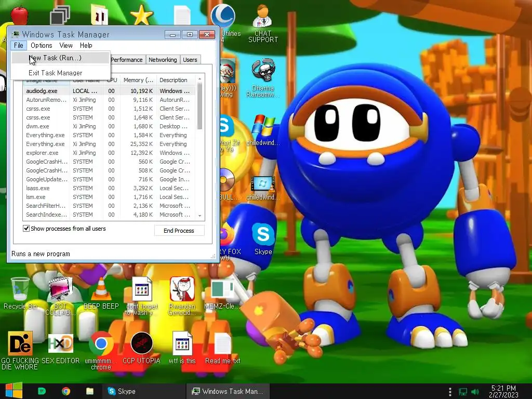Open the GO FUCKING DIE WHORE icon
This screenshot has width=532, height=399.
[x=20, y=351]
